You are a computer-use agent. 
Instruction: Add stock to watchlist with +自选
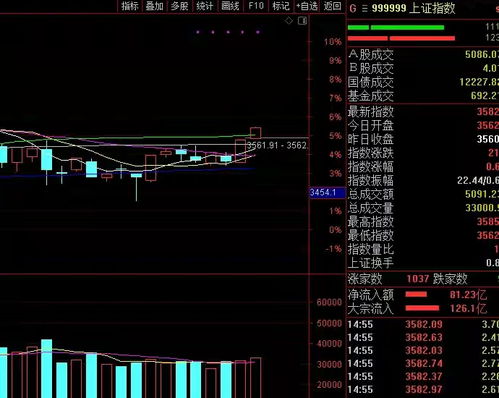[x=307, y=6]
